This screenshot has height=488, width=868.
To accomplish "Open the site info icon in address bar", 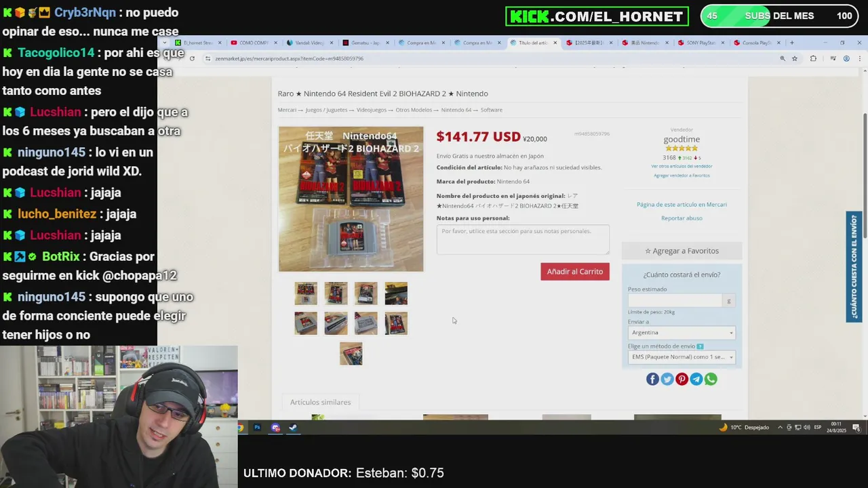I will click(x=208, y=59).
